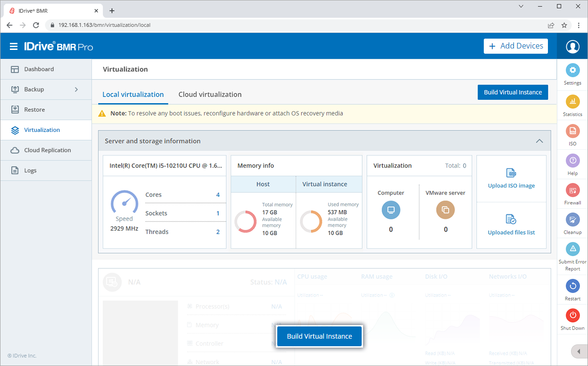Open a new browser tab
Screen dimensions: 588x366
112,10
